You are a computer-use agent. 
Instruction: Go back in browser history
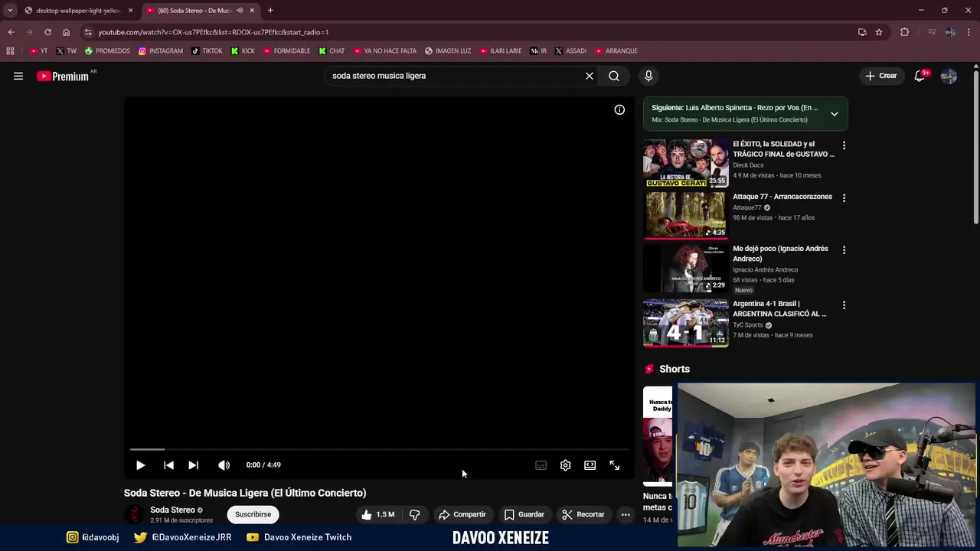pyautogui.click(x=11, y=32)
